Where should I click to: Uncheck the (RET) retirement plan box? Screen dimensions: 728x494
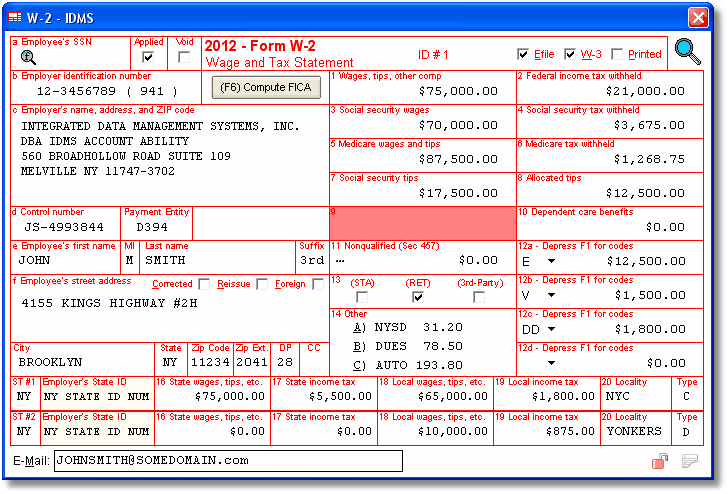(417, 297)
